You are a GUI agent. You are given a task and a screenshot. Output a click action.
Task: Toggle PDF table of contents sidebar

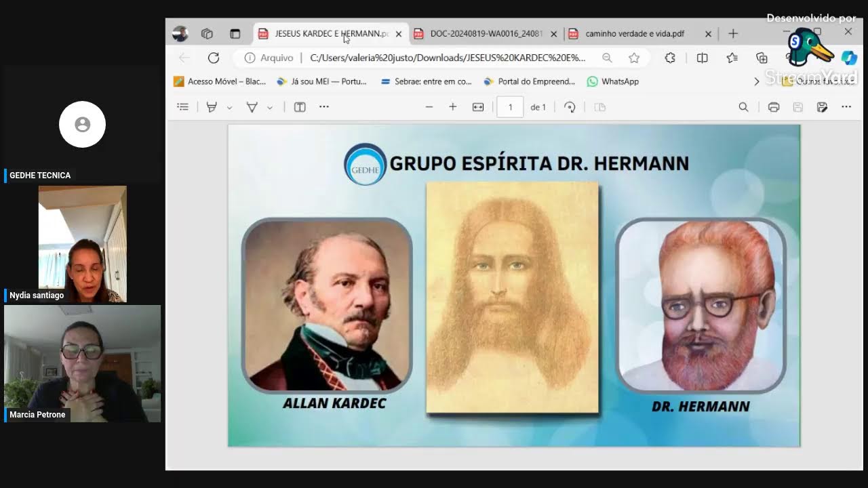click(x=182, y=107)
